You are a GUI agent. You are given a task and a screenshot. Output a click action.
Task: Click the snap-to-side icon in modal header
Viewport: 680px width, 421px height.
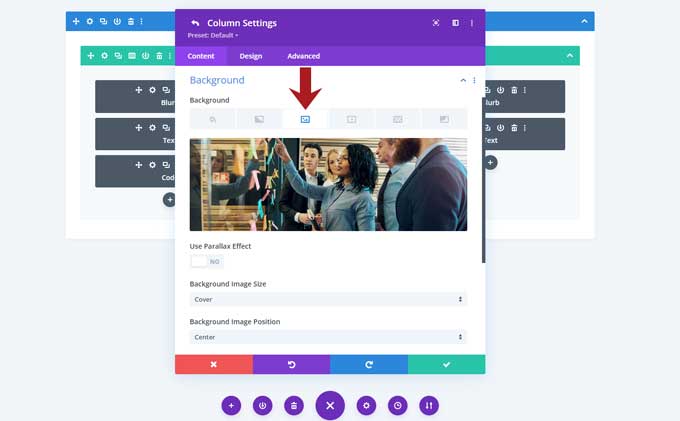[455, 23]
